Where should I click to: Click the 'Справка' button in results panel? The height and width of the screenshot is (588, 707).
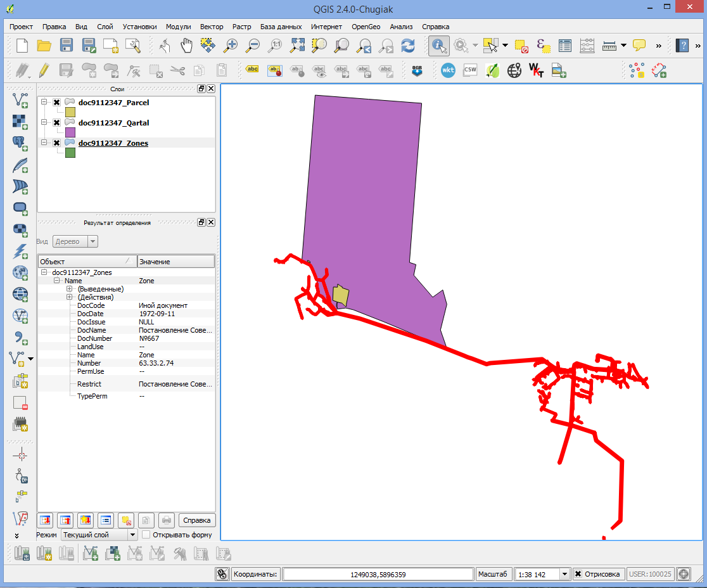click(196, 520)
